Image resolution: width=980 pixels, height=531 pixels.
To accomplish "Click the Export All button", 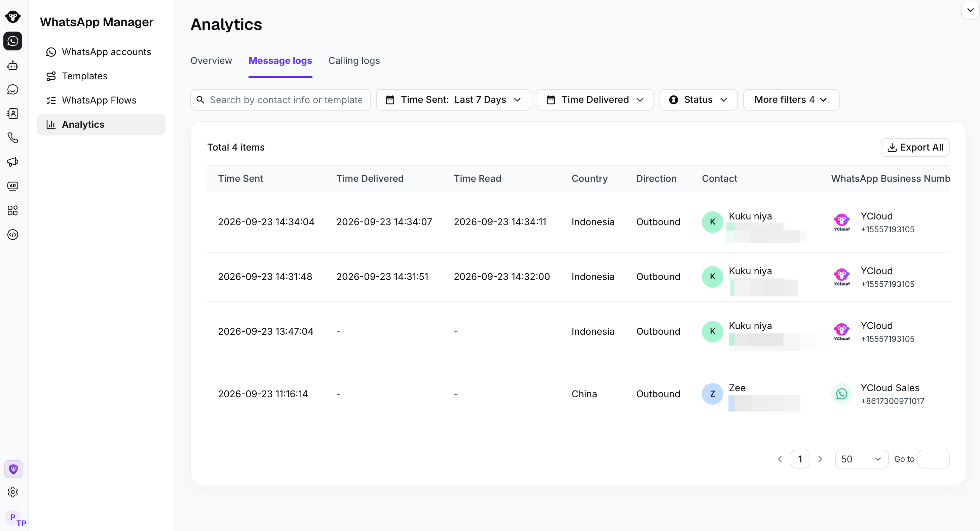I will click(x=915, y=148).
